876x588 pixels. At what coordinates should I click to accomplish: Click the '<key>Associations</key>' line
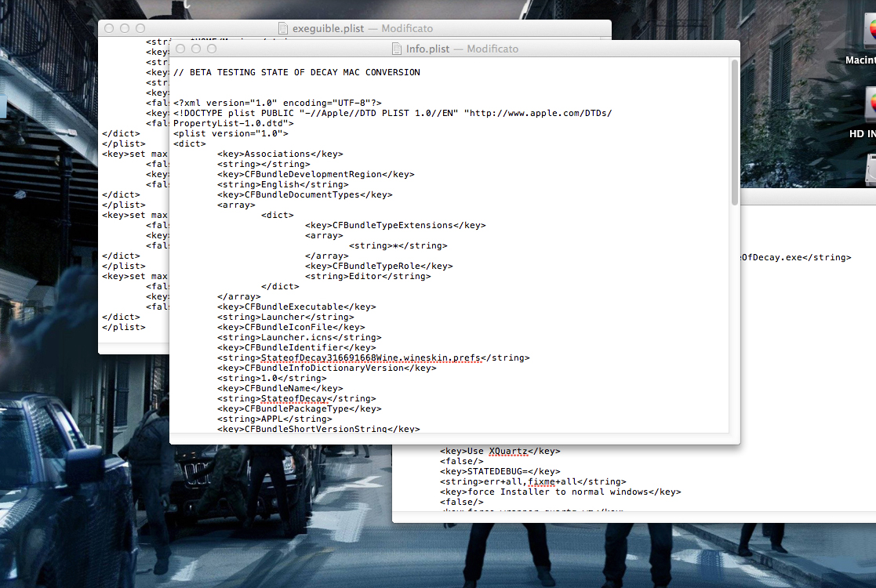(x=281, y=154)
